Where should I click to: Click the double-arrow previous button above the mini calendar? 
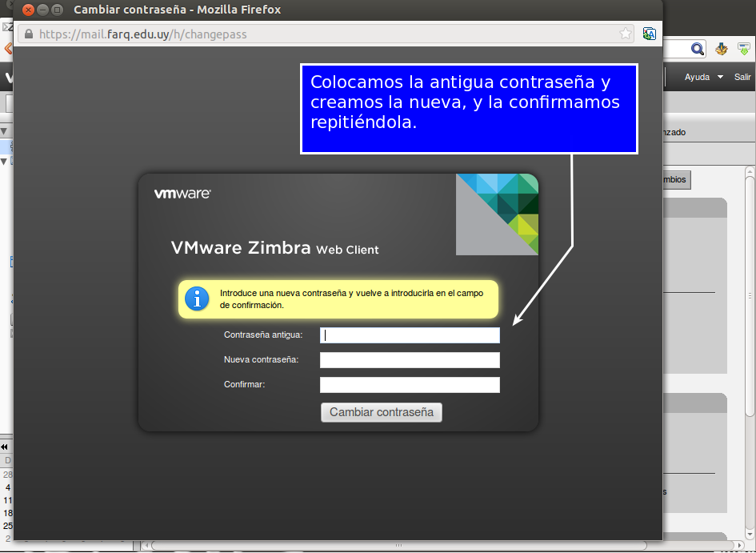coord(4,447)
